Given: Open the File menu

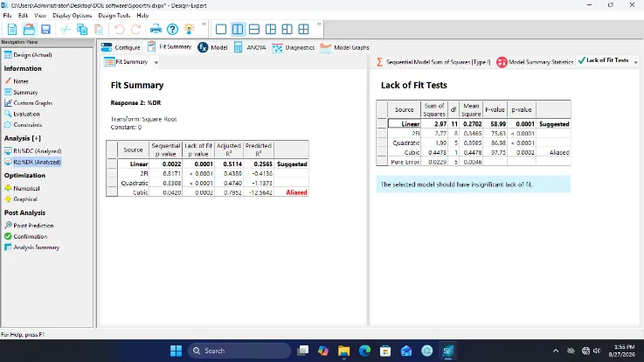Looking at the screenshot, I should point(7,15).
